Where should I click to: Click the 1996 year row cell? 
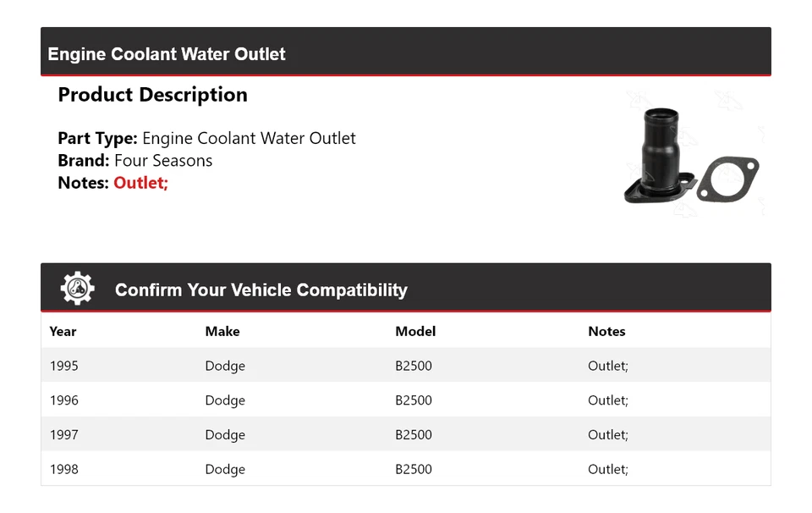click(x=64, y=400)
